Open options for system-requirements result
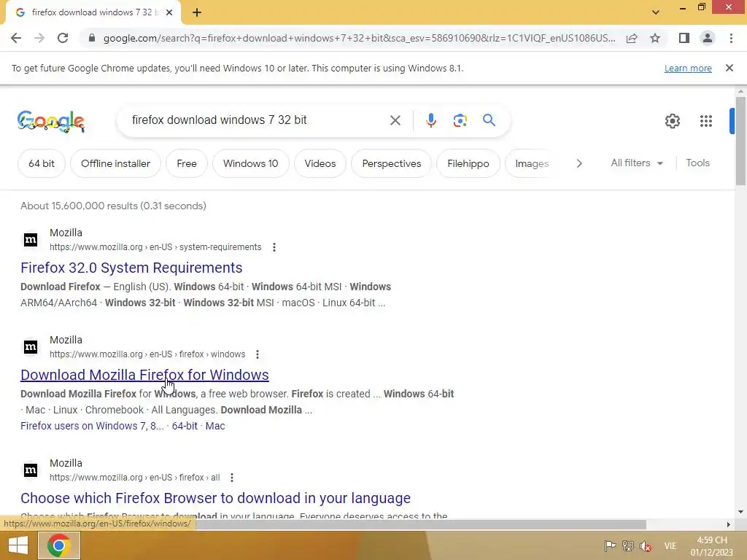Image resolution: width=747 pixels, height=560 pixels. 274,247
